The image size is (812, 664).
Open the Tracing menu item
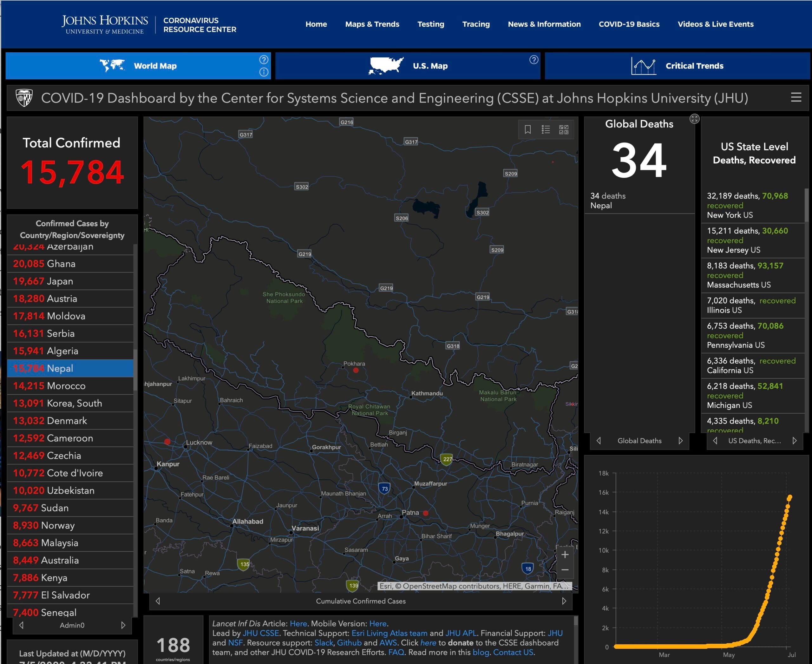pyautogui.click(x=476, y=24)
